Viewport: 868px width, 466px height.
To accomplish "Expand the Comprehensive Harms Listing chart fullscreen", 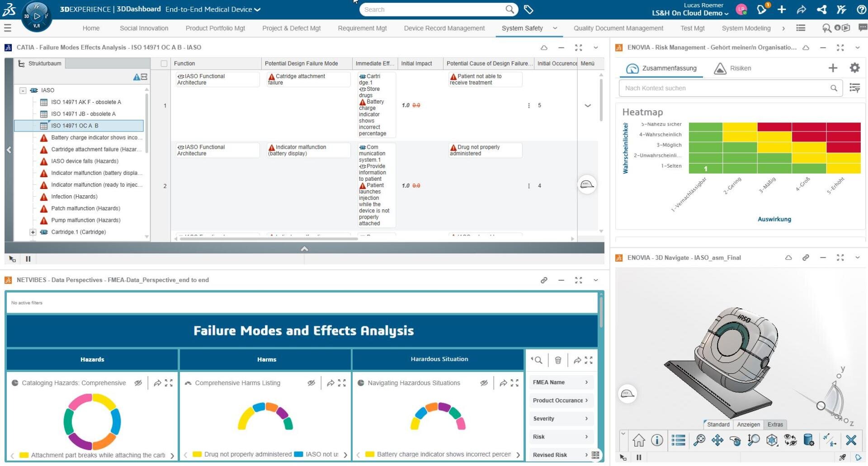I will tap(342, 383).
